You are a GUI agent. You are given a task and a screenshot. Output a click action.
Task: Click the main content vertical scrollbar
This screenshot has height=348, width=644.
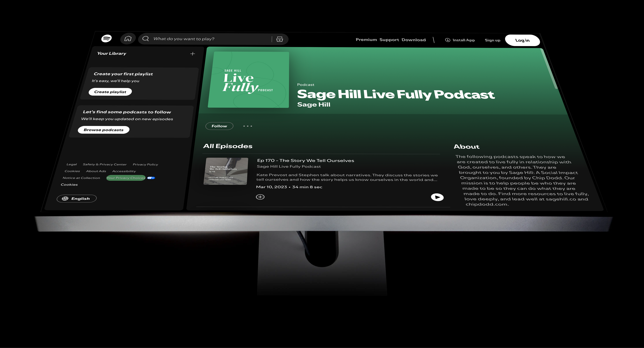549,69
